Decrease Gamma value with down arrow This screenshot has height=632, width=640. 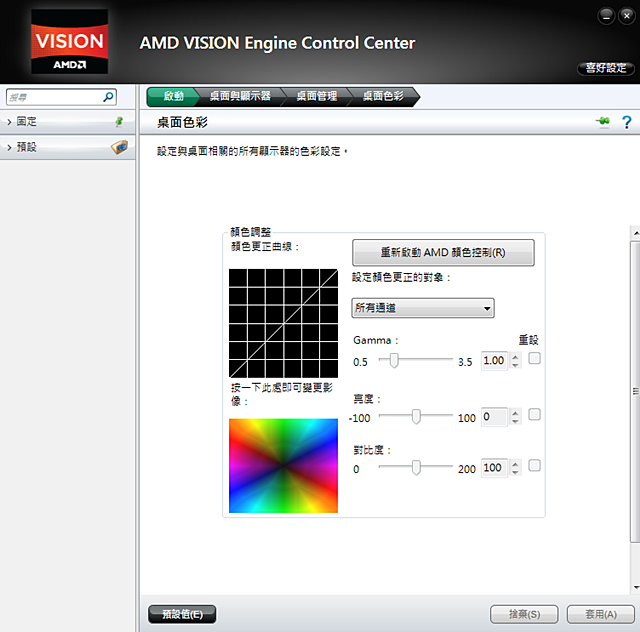[516, 365]
